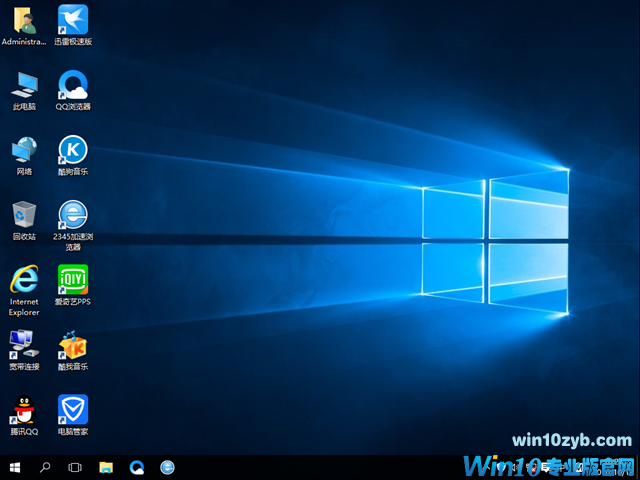Screen dimensions: 640x480
Task: Launch 迅雷极速版 (Xunlei) desktop shortcut
Action: pyautogui.click(x=73, y=20)
